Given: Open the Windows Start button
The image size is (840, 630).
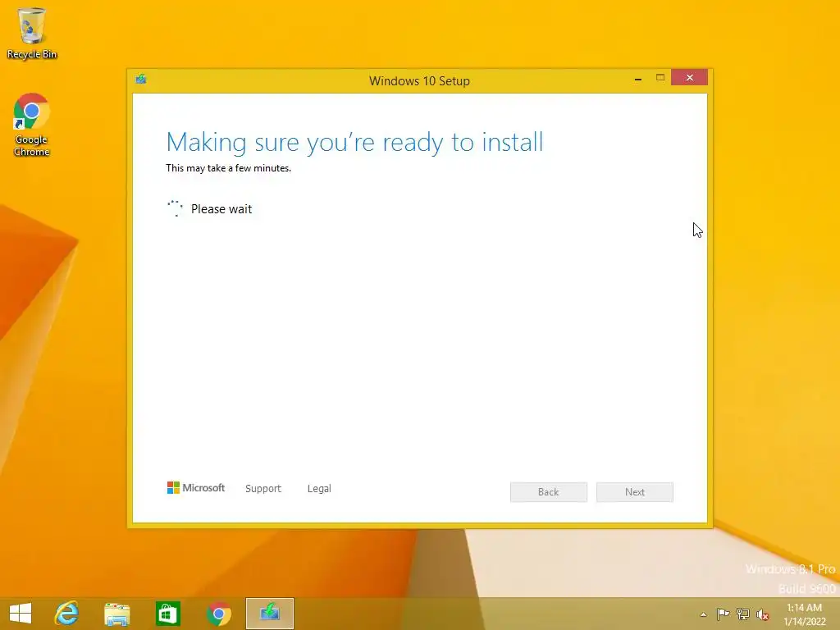Looking at the screenshot, I should coord(21,614).
